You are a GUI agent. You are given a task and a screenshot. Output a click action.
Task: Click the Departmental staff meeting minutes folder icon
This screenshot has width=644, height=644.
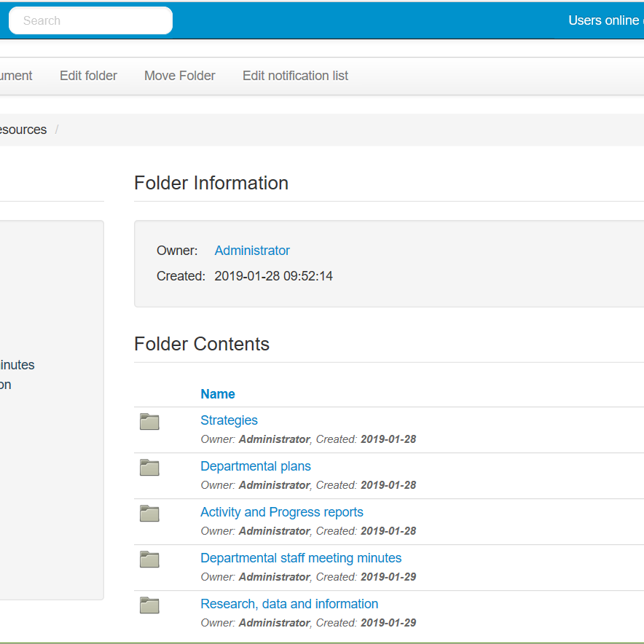[x=149, y=559]
